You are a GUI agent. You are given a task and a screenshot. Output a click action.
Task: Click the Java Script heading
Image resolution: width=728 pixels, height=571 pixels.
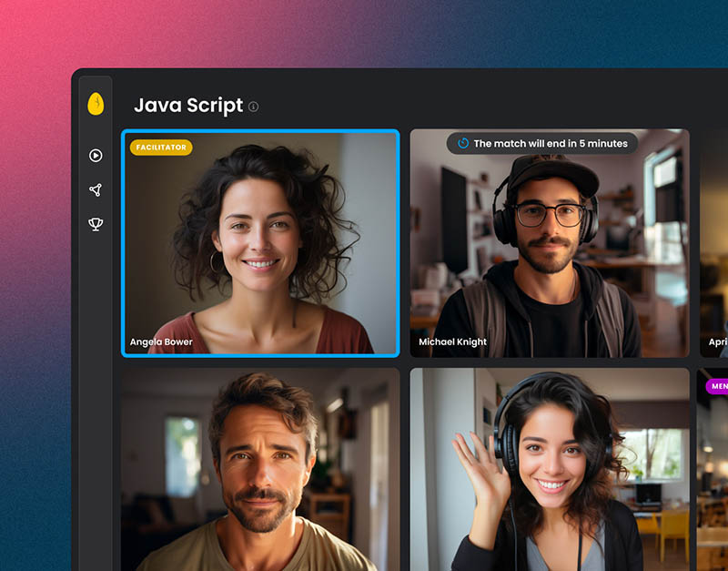188,106
